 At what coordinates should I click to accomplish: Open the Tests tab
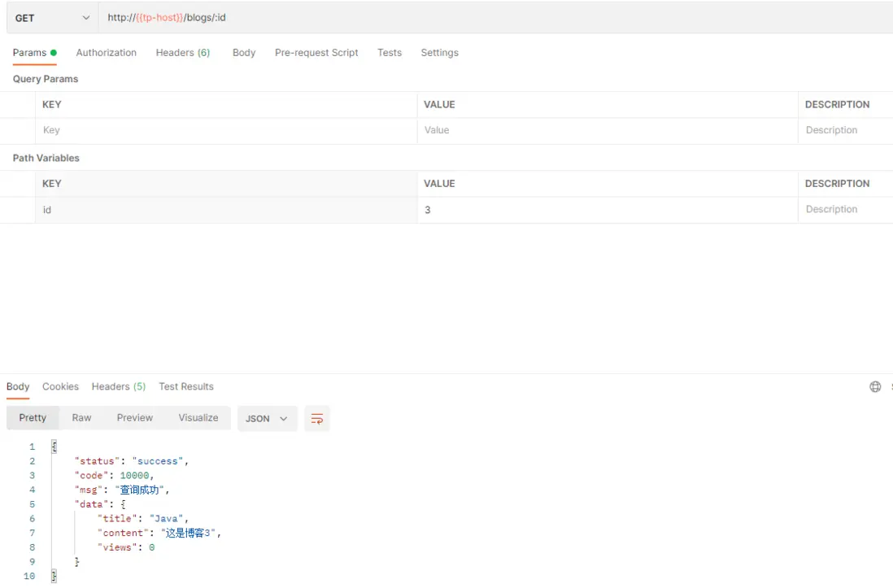click(x=390, y=52)
